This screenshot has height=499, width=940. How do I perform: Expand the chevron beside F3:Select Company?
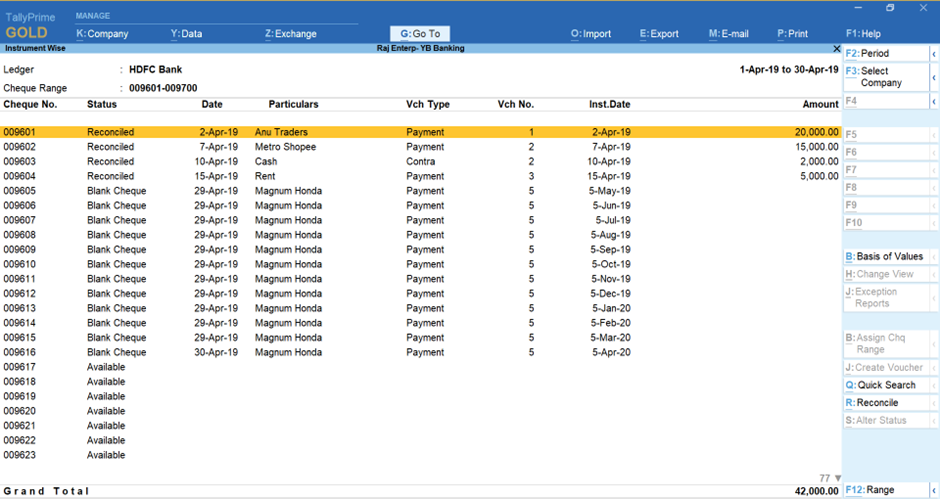(934, 77)
